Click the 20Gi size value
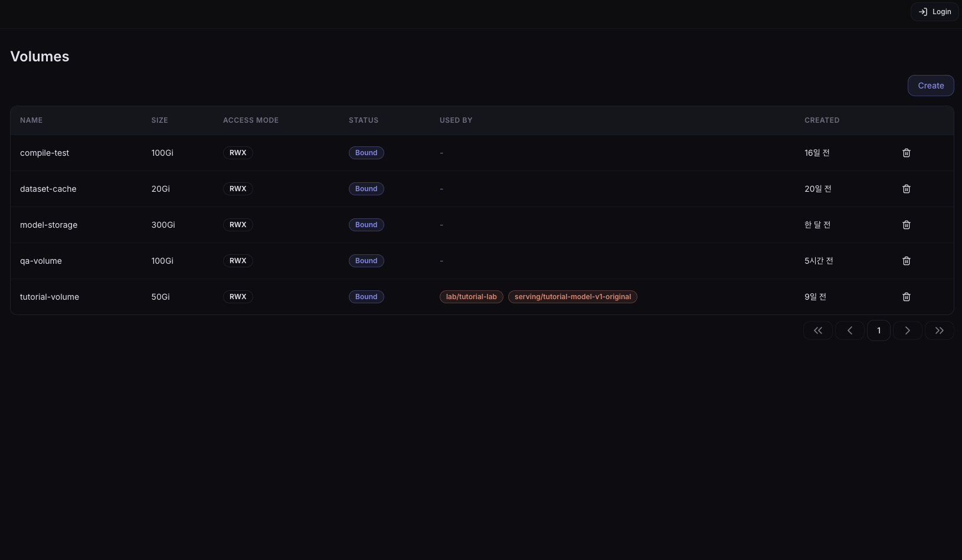The image size is (962, 560). click(x=161, y=189)
